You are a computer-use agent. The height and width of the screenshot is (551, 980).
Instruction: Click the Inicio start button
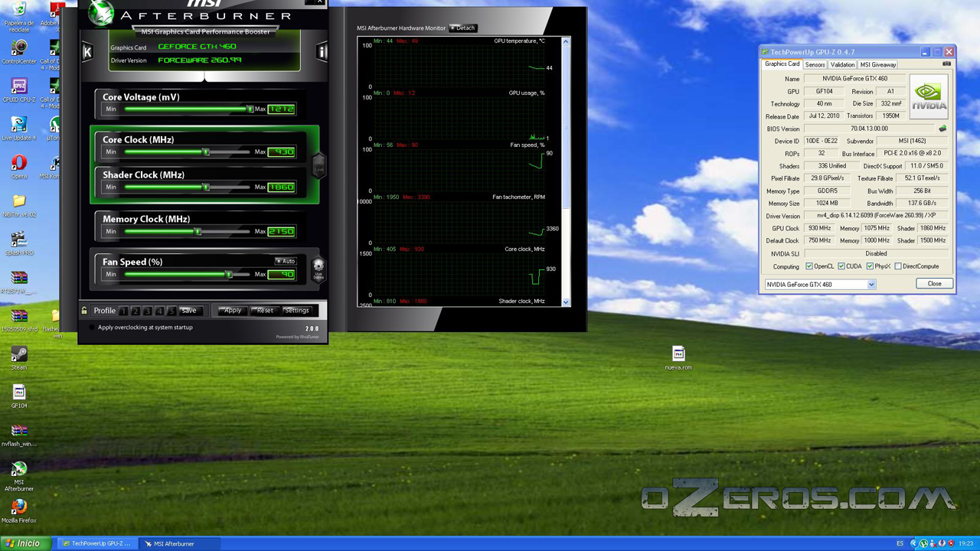tap(26, 543)
